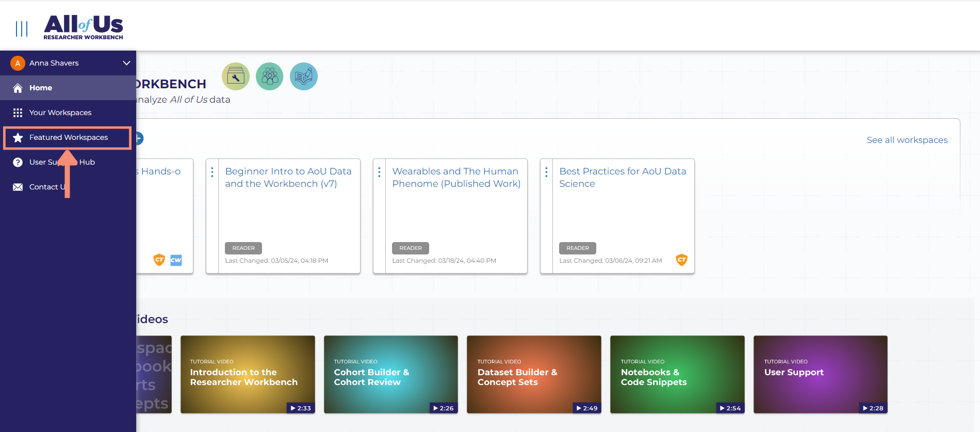Click the 2:33 play badge on Introduction video
Viewport: 980px width, 432px height.
pyautogui.click(x=301, y=408)
